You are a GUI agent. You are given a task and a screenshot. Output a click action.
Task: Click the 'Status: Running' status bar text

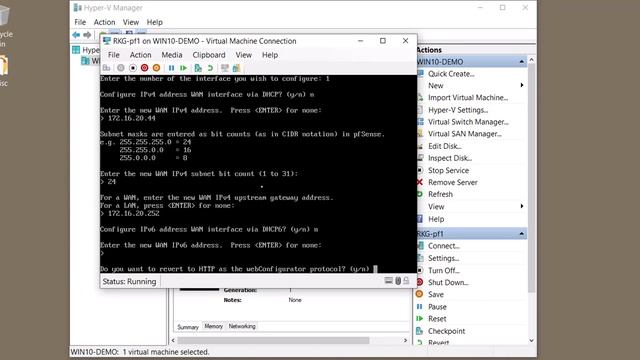pyautogui.click(x=129, y=281)
